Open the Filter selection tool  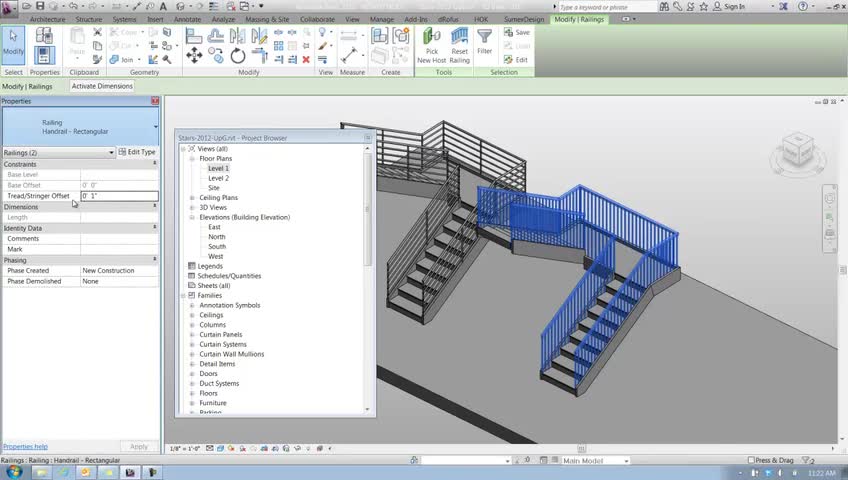pyautogui.click(x=484, y=42)
